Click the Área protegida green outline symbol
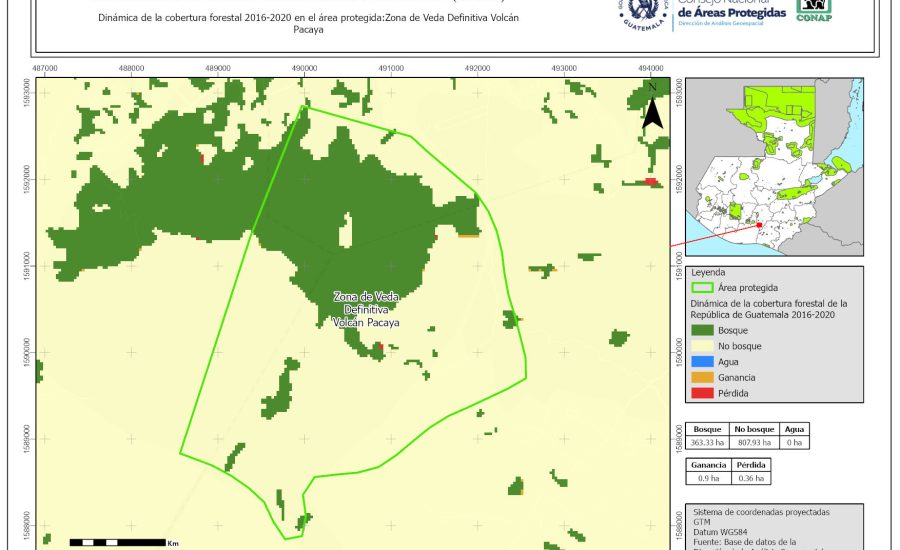 703,287
